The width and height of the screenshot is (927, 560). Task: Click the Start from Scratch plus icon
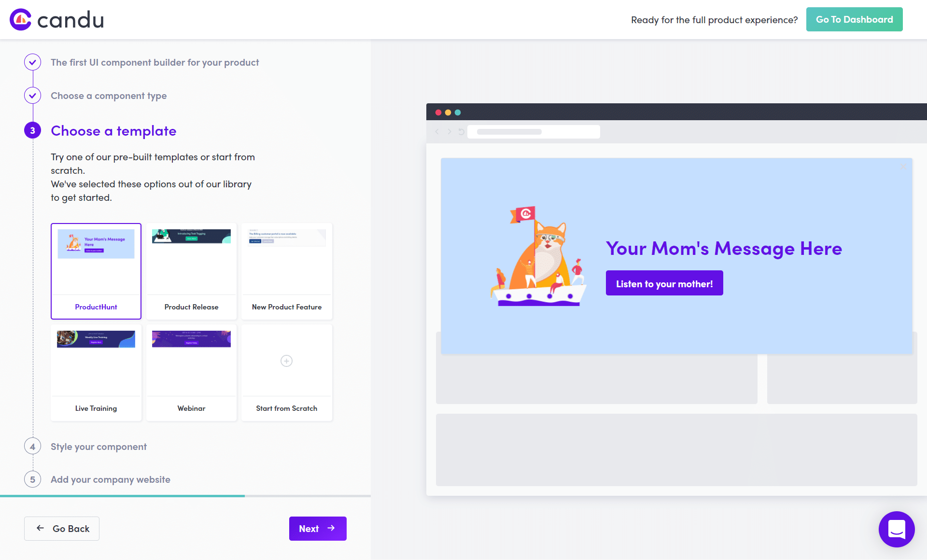(x=286, y=361)
